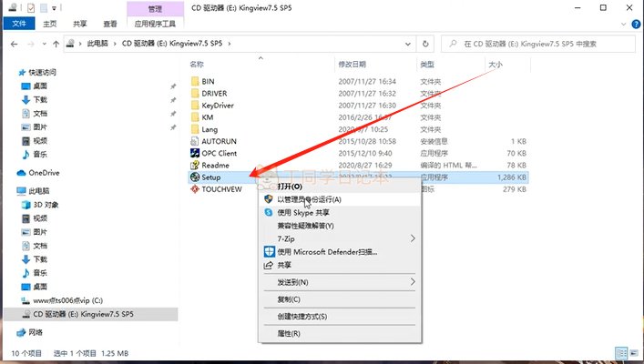644x364 pixels.
Task: Click the Skype icon in context menu
Action: tap(269, 212)
